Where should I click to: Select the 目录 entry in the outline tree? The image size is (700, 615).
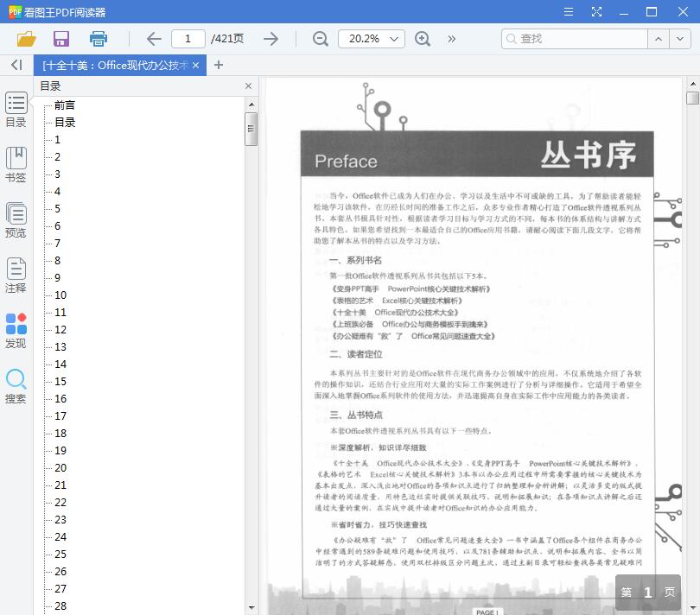pyautogui.click(x=65, y=123)
